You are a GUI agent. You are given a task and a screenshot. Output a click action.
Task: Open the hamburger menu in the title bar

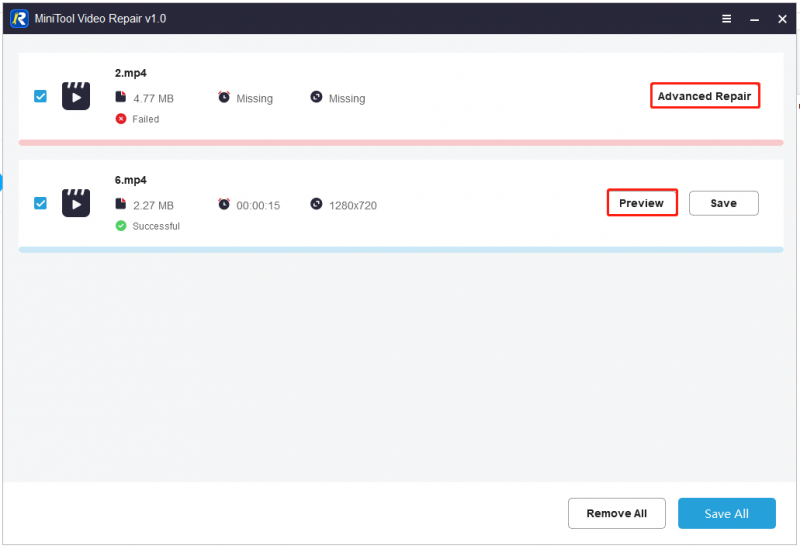(727, 19)
